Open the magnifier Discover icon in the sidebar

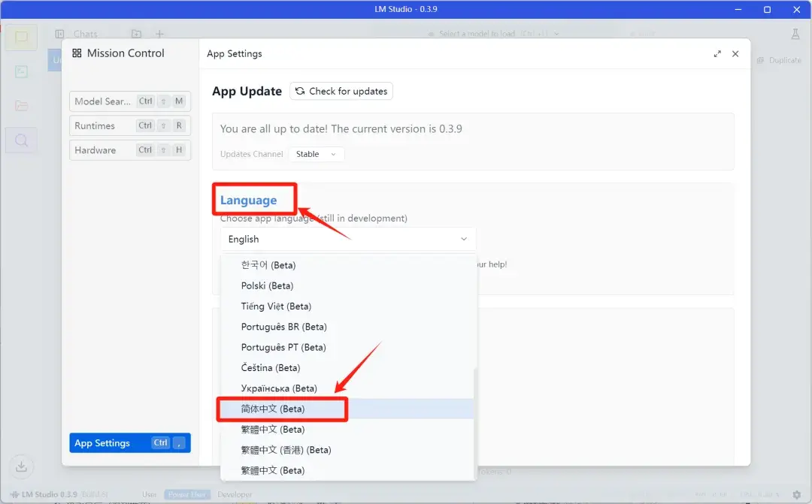21,140
